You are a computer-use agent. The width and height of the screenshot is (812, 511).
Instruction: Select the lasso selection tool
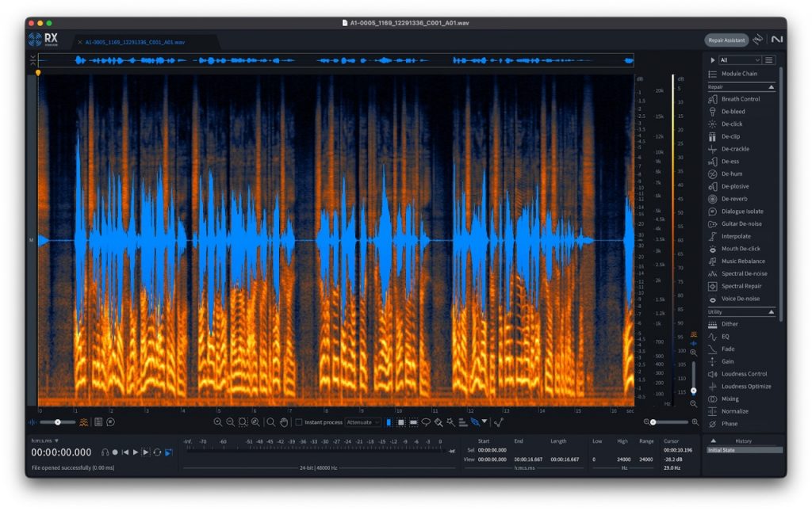[425, 422]
